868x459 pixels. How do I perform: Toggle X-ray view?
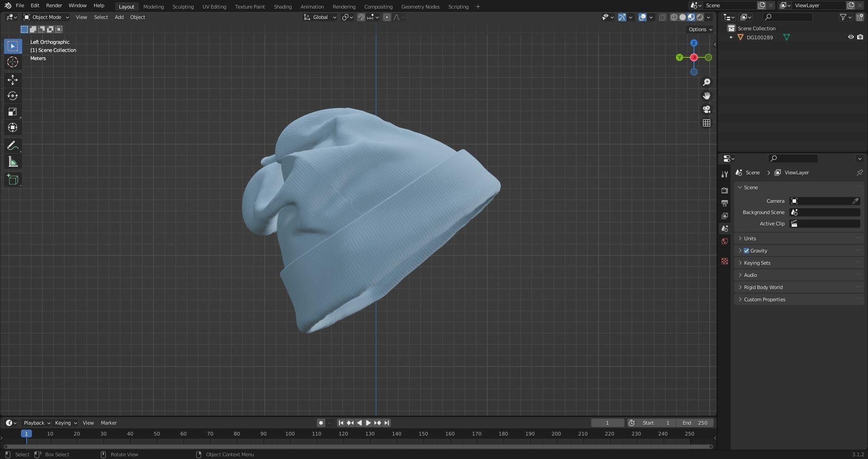(x=662, y=17)
